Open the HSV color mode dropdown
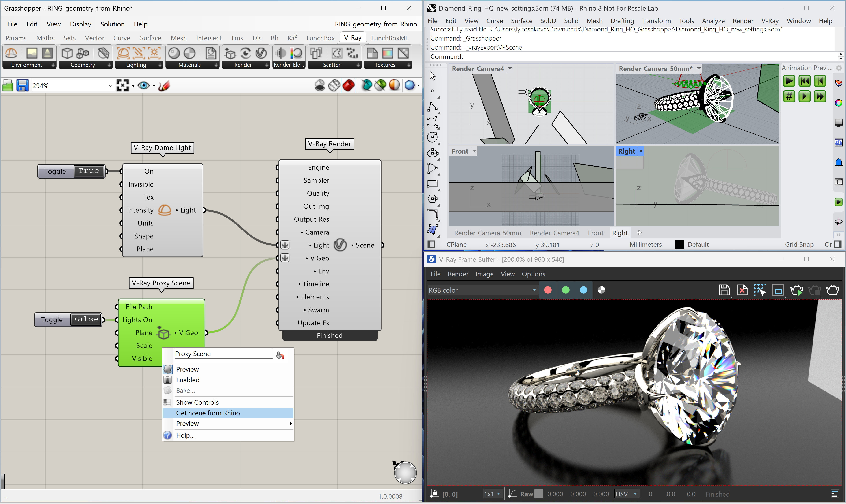Viewport: 846px width, 504px height. 635,494
